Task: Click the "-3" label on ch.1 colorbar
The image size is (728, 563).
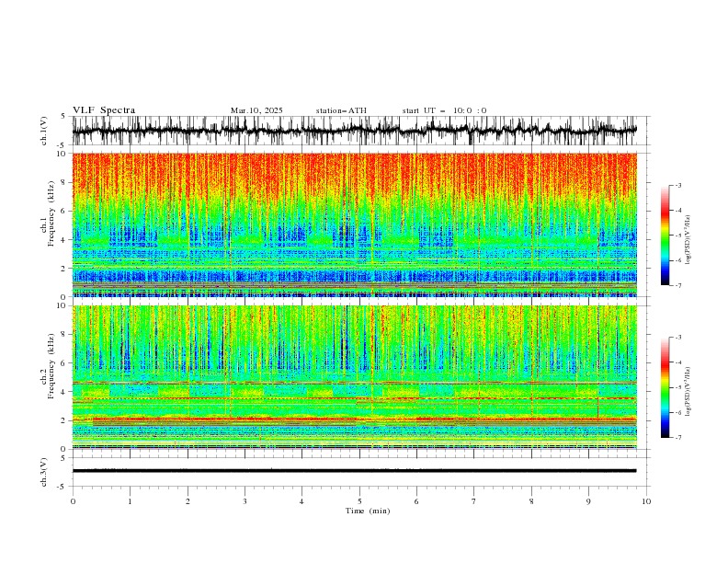Action: (x=678, y=185)
